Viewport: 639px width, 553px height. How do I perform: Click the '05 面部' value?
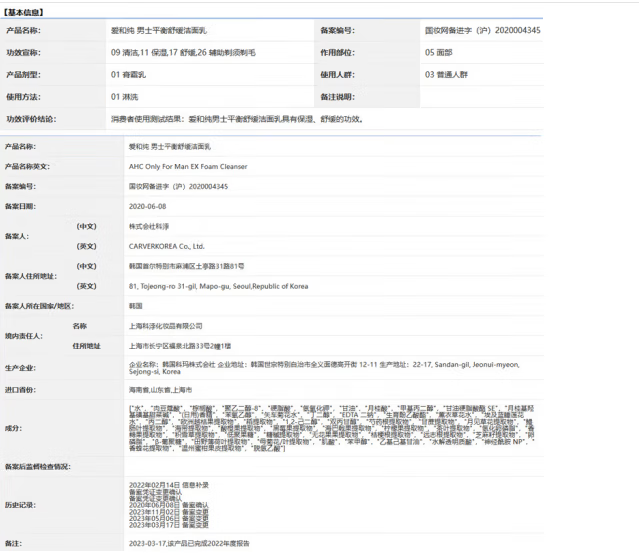point(438,53)
